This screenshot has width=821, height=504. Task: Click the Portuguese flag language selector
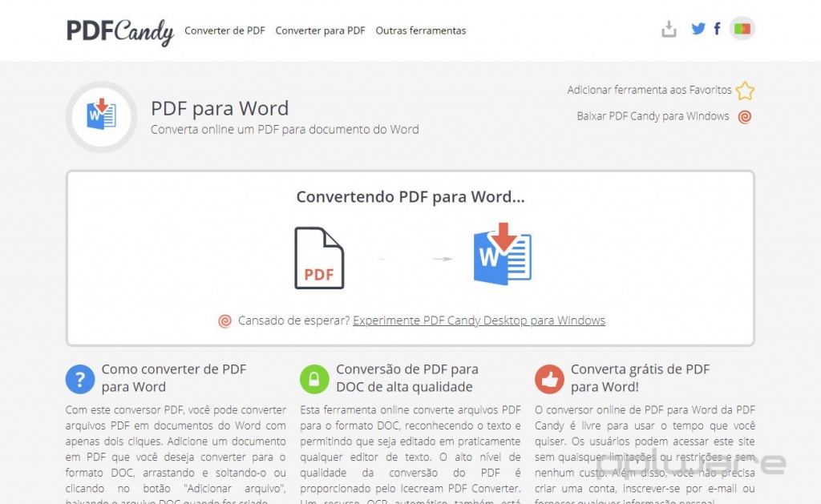point(742,27)
